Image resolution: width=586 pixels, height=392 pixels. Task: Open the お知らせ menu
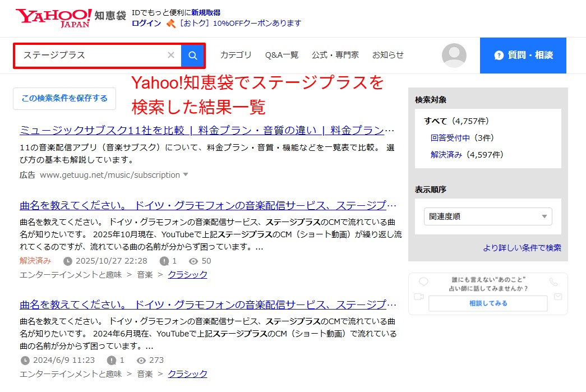click(388, 55)
